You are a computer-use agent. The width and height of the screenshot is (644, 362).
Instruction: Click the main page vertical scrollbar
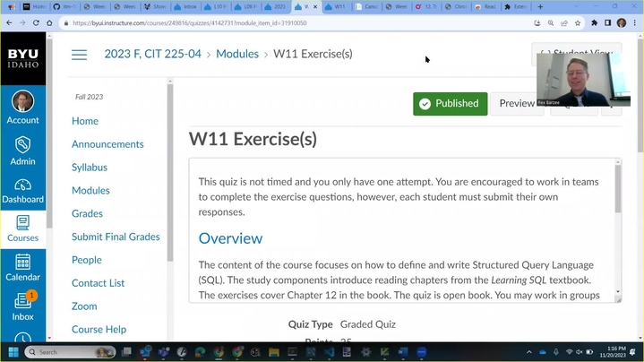[640, 95]
